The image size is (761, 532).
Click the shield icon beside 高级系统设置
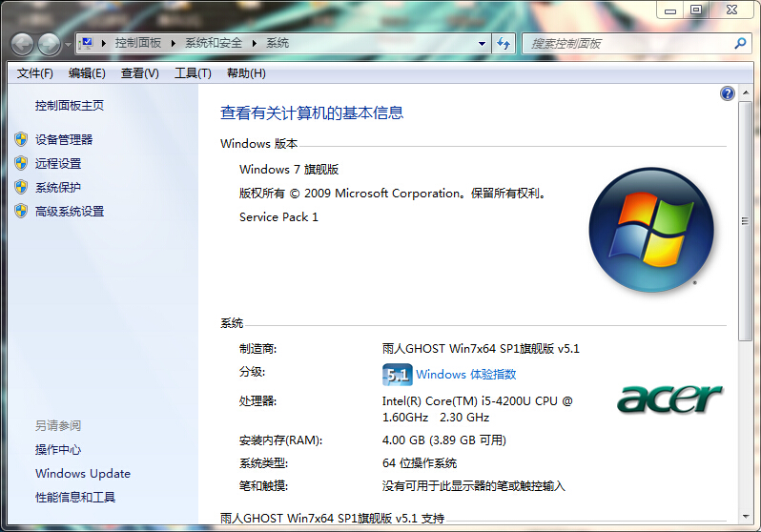(x=21, y=211)
